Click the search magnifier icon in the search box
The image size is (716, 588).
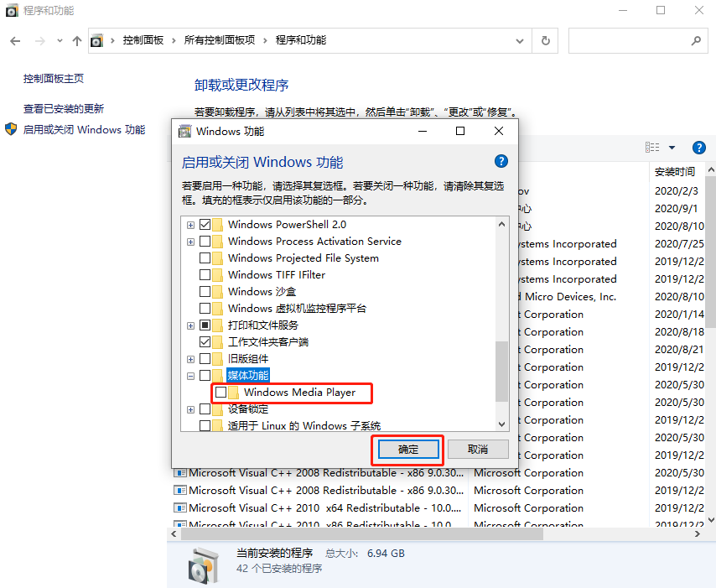point(697,40)
